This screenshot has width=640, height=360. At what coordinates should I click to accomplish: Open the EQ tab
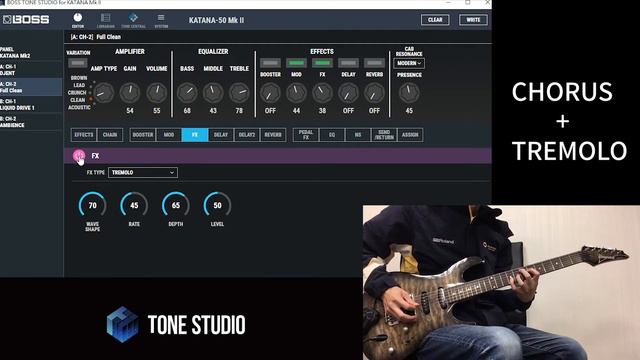[x=332, y=135]
